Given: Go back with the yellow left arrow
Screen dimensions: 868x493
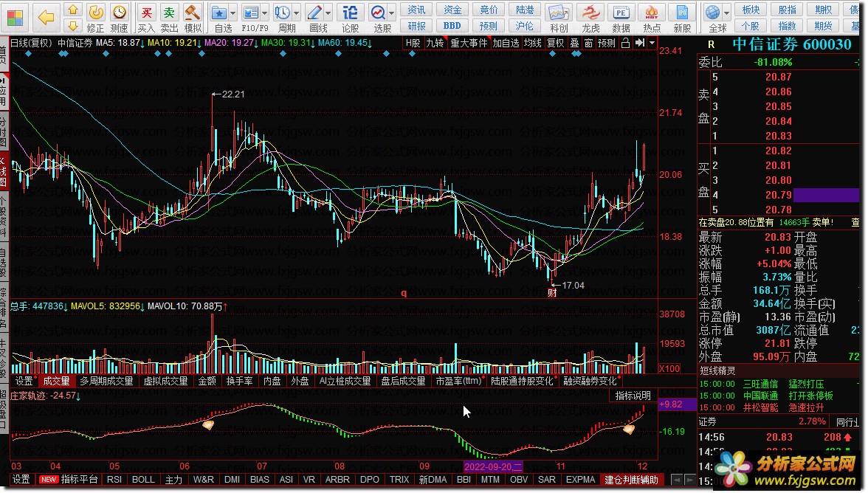Looking at the screenshot, I should pos(46,18).
